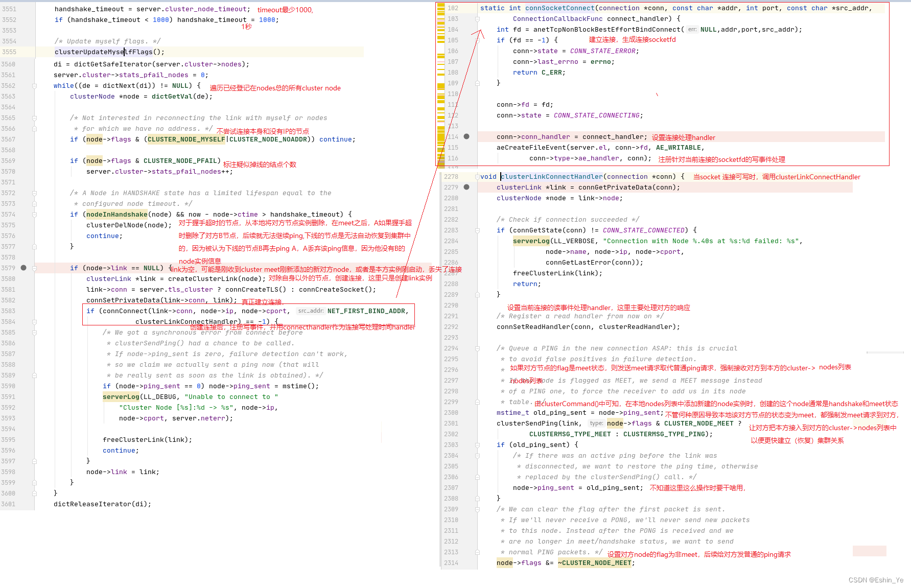This screenshot has width=911, height=588.
Task: Click the connSocketConnect function name
Action: [x=560, y=8]
